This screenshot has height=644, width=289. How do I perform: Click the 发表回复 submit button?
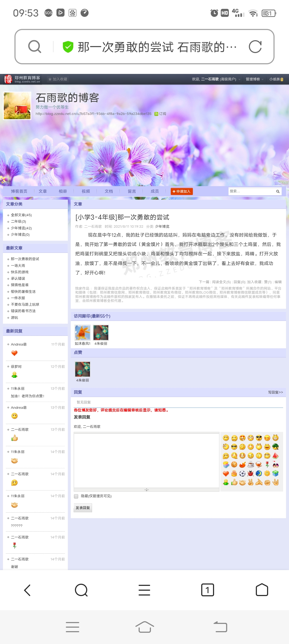click(83, 508)
